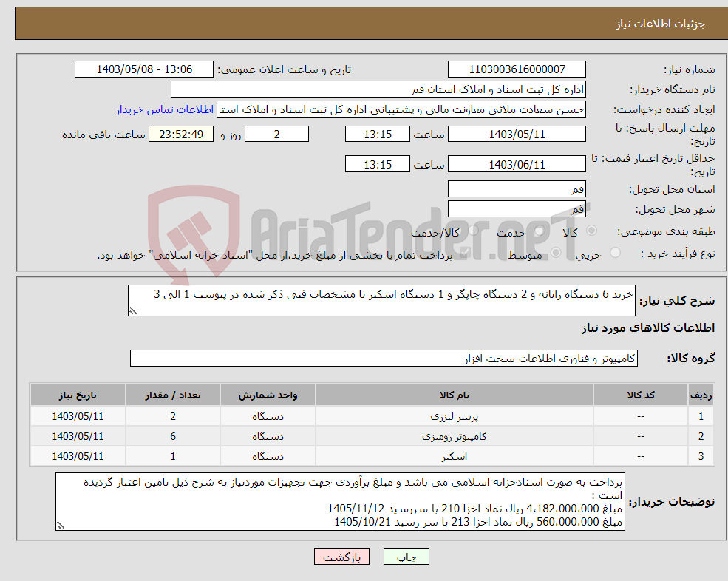Click the کد کالا column header
The height and width of the screenshot is (581, 728).
point(641,395)
